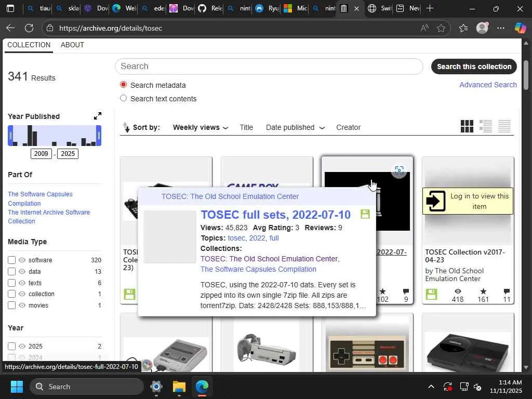Viewport: 532px width, 399px height.
Task: Click the Windows taskbar Search box
Action: 87,387
